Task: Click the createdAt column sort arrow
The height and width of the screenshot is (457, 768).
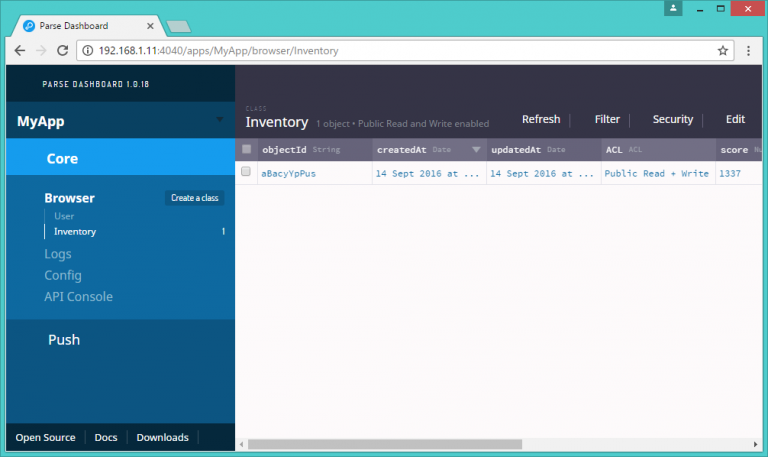Action: click(476, 150)
